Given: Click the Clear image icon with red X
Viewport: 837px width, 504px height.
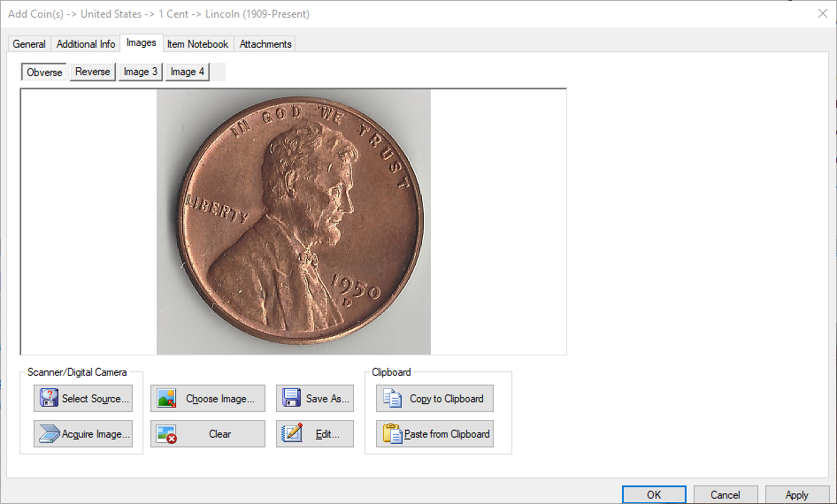Looking at the screenshot, I should [166, 434].
